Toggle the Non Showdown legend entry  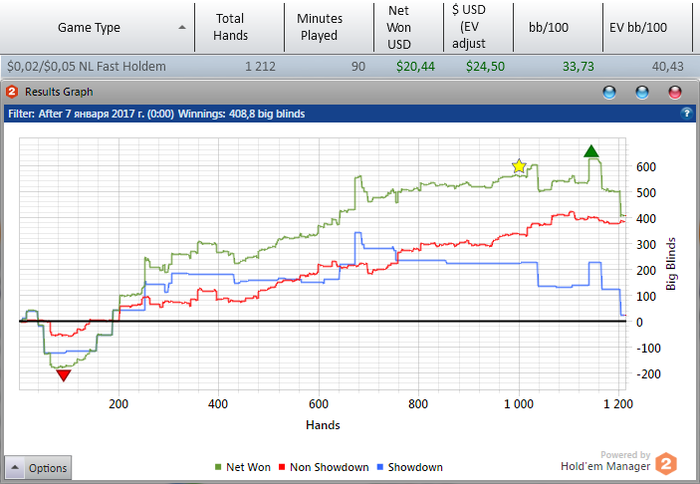pyautogui.click(x=324, y=467)
